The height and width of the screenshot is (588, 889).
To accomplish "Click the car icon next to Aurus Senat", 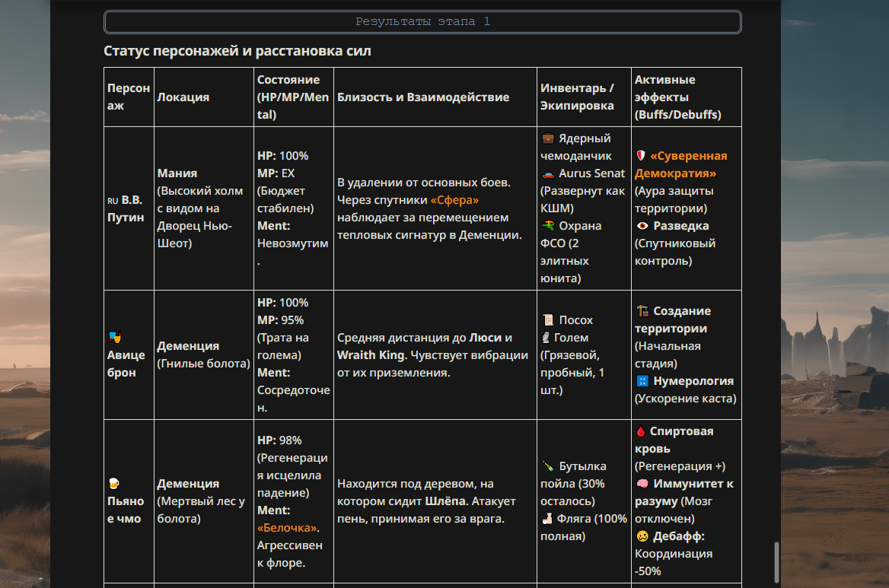I will coord(548,173).
